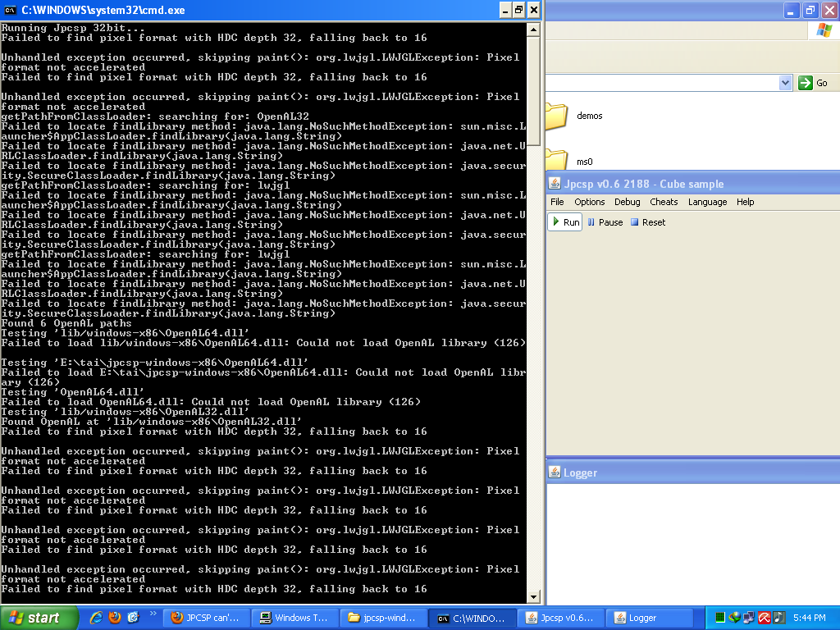Open the File menu in Jpcsp
The image size is (840, 630).
coord(557,202)
